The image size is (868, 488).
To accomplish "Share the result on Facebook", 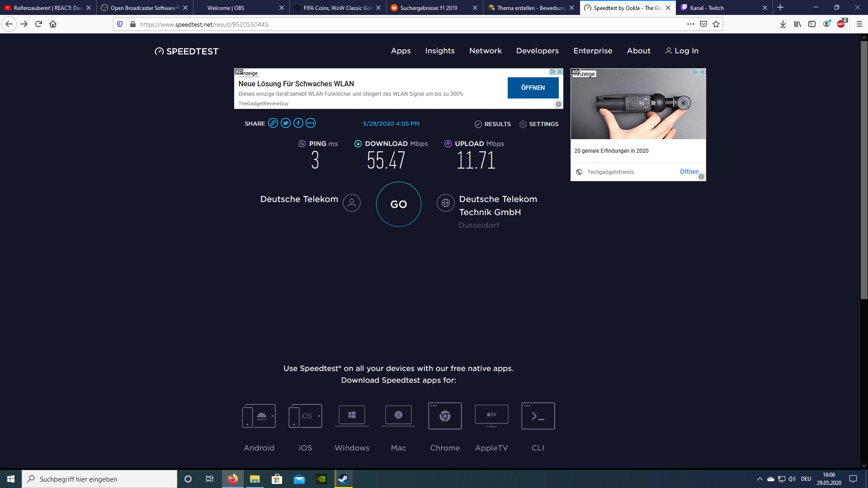I will tap(298, 123).
